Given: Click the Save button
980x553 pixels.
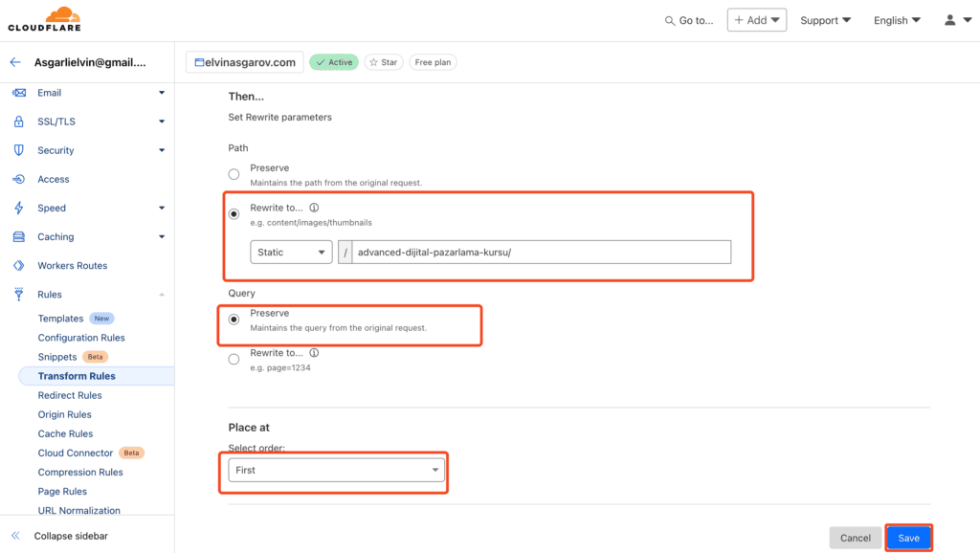Looking at the screenshot, I should (909, 538).
